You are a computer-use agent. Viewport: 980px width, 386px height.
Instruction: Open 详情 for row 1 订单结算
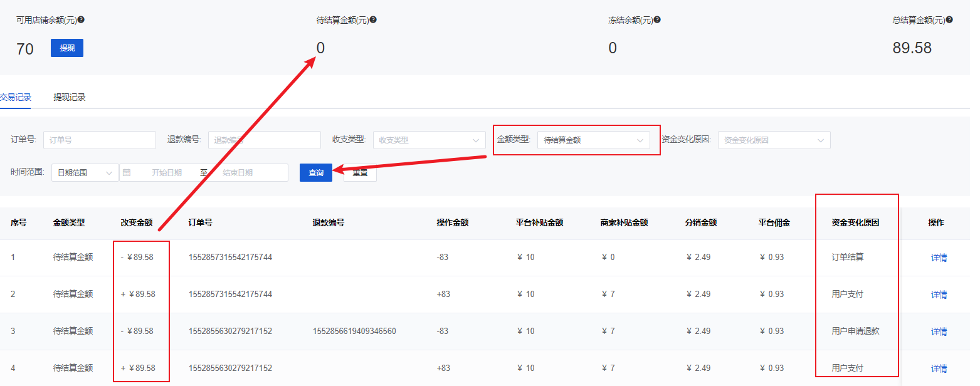click(939, 258)
